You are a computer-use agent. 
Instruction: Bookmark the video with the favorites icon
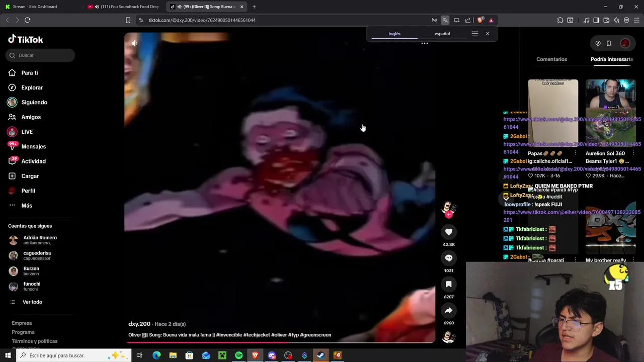449,284
